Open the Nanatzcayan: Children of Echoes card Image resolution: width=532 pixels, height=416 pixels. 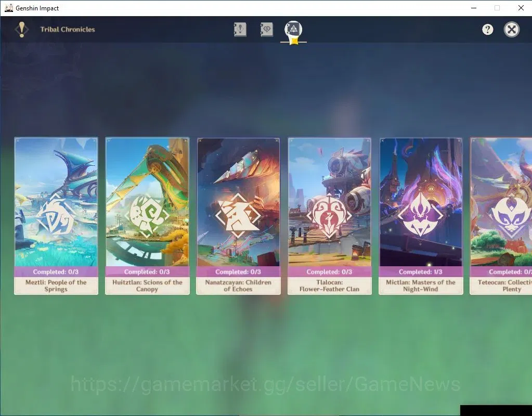click(238, 216)
